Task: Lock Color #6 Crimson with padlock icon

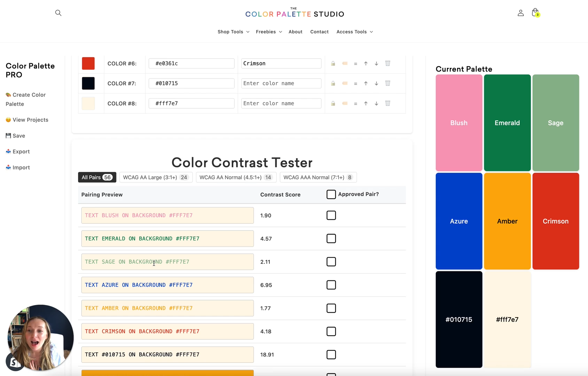Action: click(x=333, y=63)
